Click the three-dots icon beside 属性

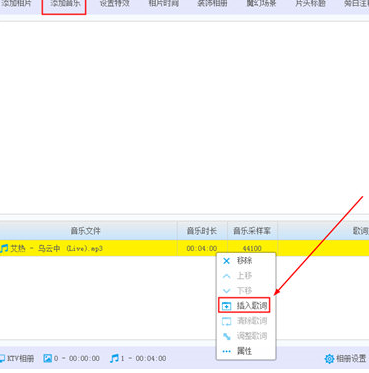pos(226,351)
